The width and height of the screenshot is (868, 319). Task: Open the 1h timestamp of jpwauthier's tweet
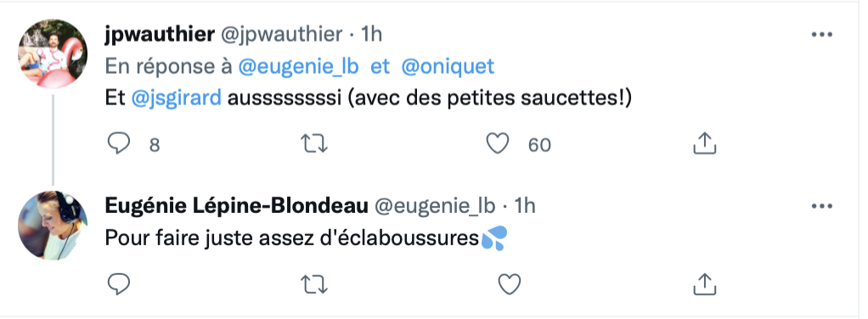(371, 34)
